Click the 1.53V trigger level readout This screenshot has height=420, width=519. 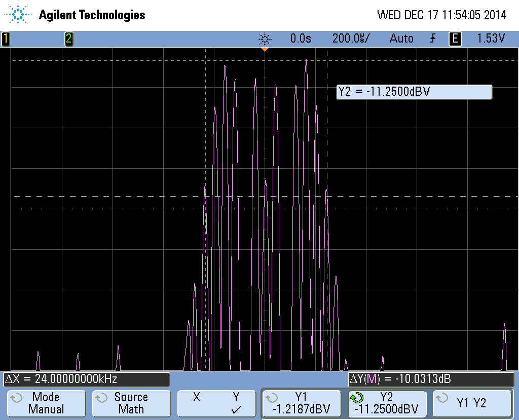(491, 39)
